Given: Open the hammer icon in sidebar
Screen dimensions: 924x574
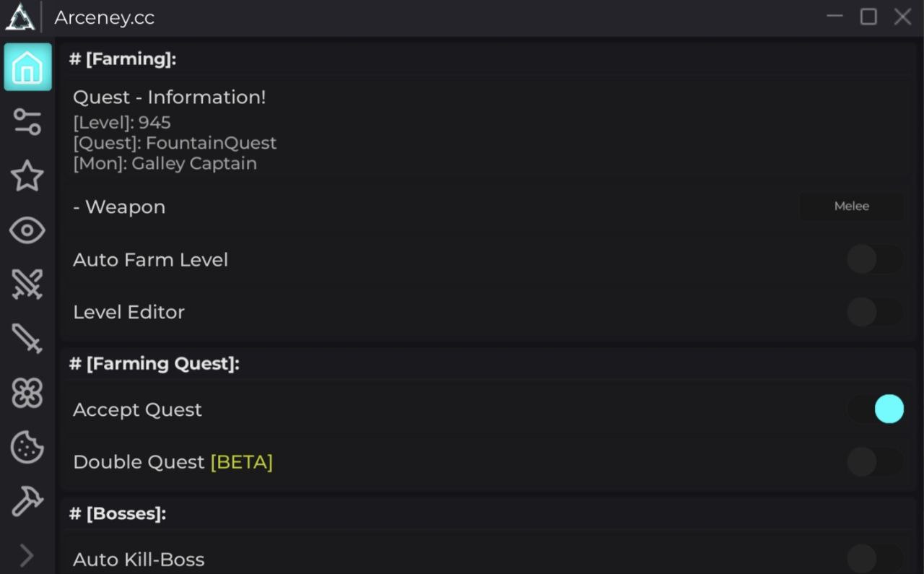Looking at the screenshot, I should (27, 500).
